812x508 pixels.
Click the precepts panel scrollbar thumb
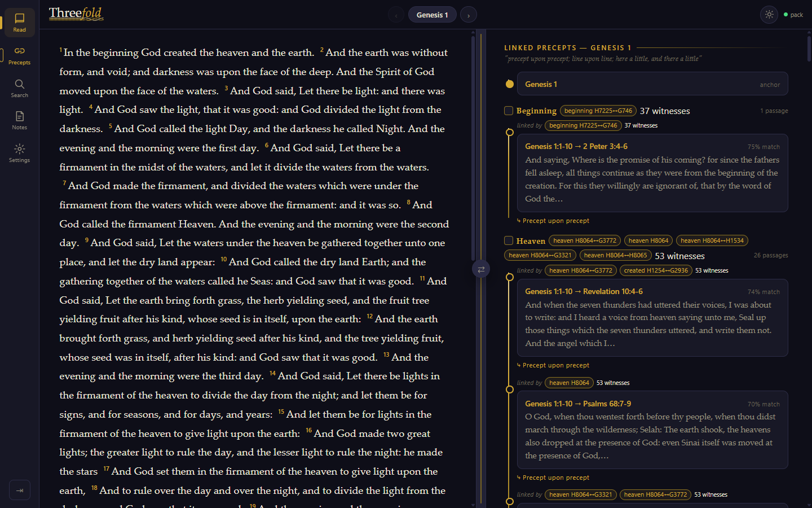809,49
